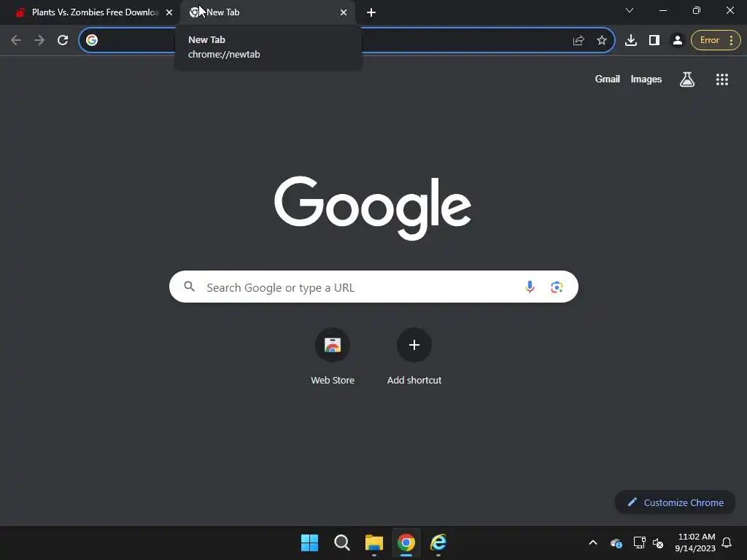Open the Customize Chrome button
The height and width of the screenshot is (560, 747).
675,502
